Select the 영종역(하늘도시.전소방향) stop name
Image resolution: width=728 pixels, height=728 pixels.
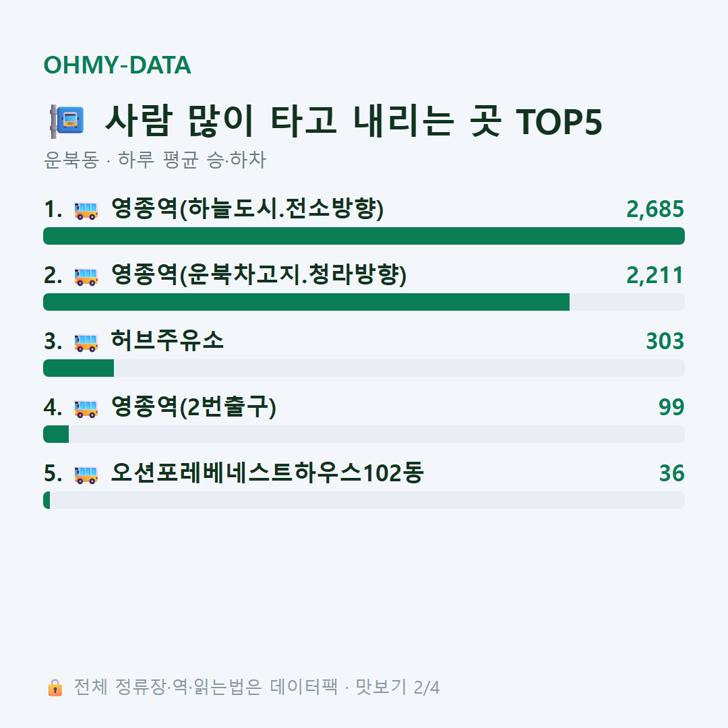click(x=247, y=208)
